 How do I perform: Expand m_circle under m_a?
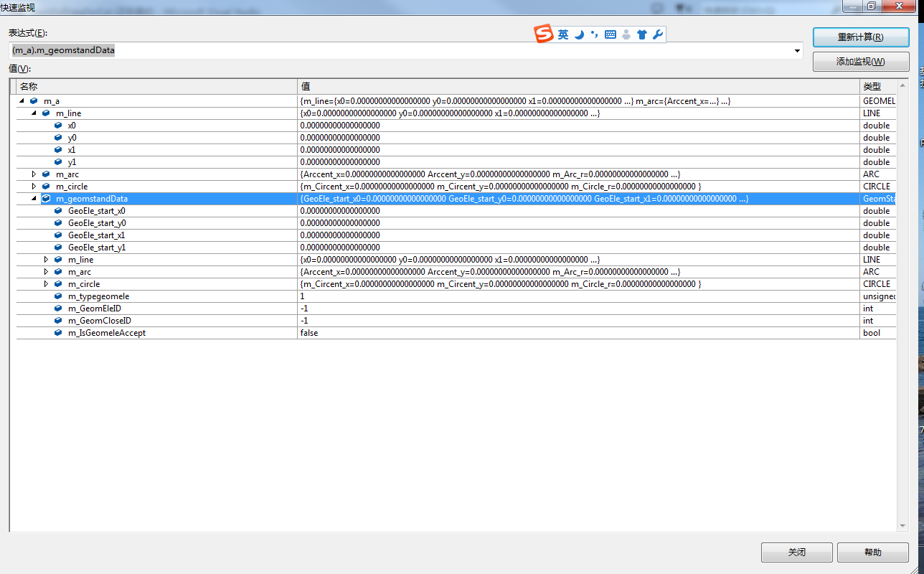[34, 187]
